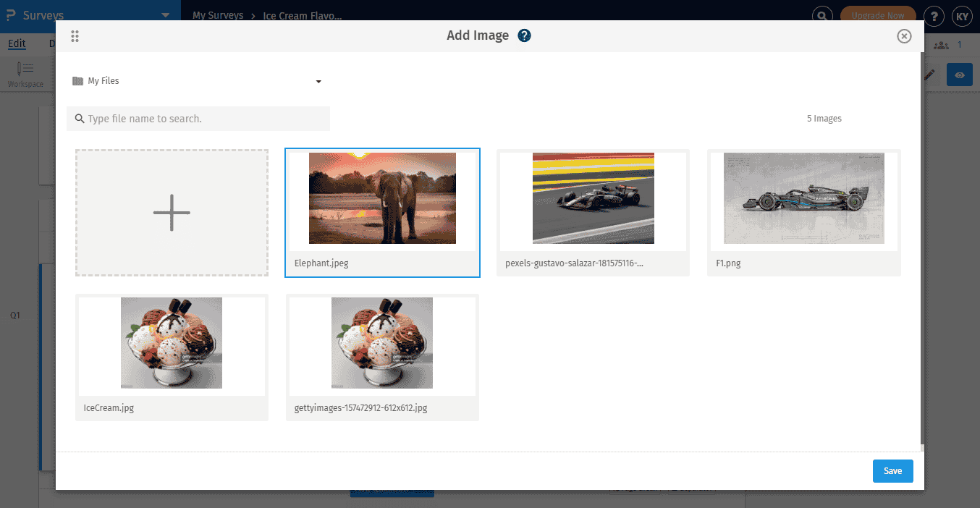
Task: Click the blue eye preview icon
Action: [959, 74]
